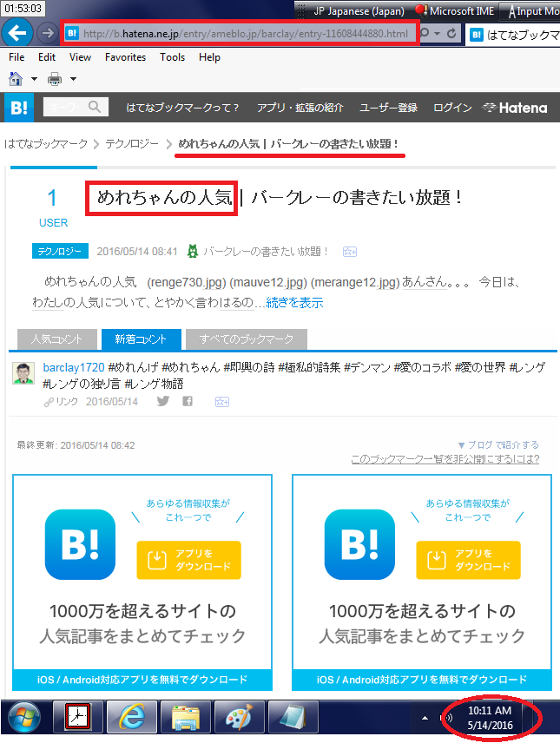Screen dimensions: 560x743
Task: Open the file explorer taskbar icon
Action: (186, 718)
